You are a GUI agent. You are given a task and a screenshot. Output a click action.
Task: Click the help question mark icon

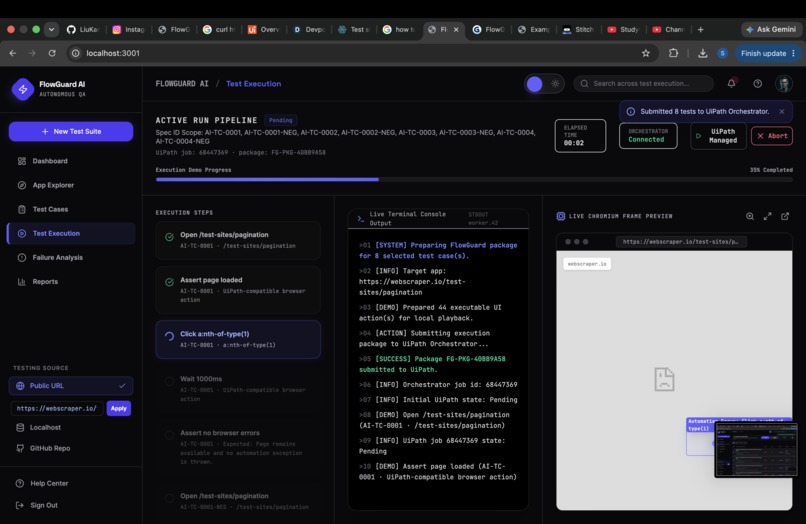[x=758, y=84]
